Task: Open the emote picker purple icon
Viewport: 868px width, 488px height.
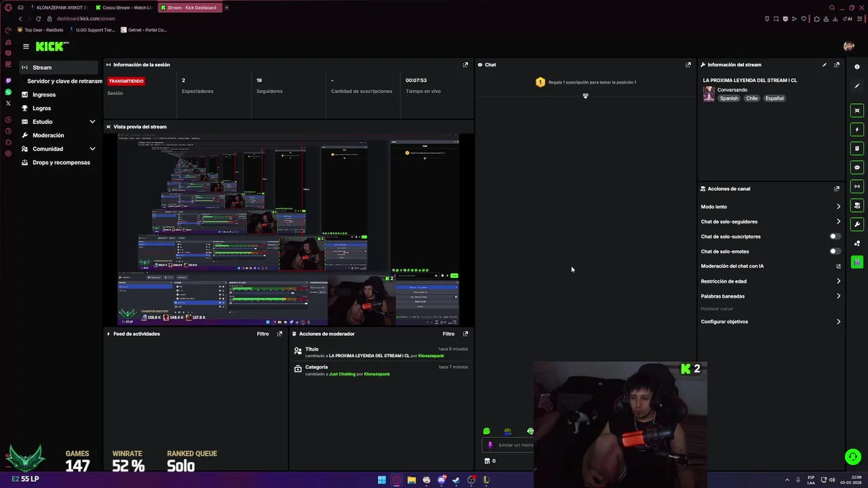Action: [x=490, y=445]
